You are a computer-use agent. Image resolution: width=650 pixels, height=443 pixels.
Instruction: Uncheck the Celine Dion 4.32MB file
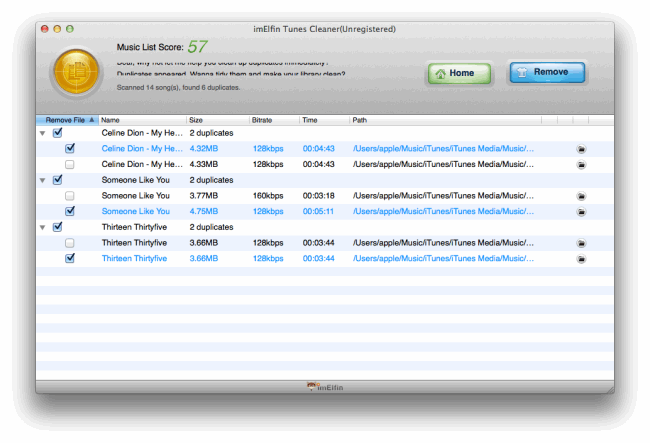point(70,148)
